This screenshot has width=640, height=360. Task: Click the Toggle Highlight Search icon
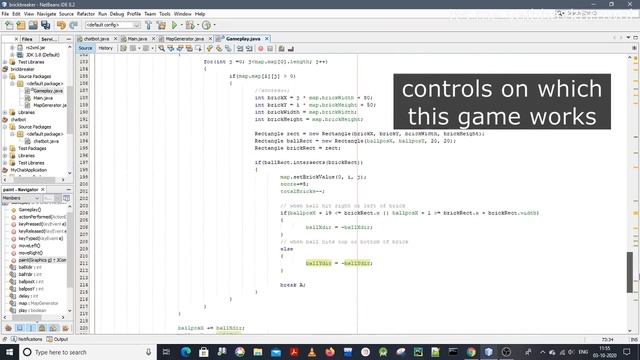point(189,49)
